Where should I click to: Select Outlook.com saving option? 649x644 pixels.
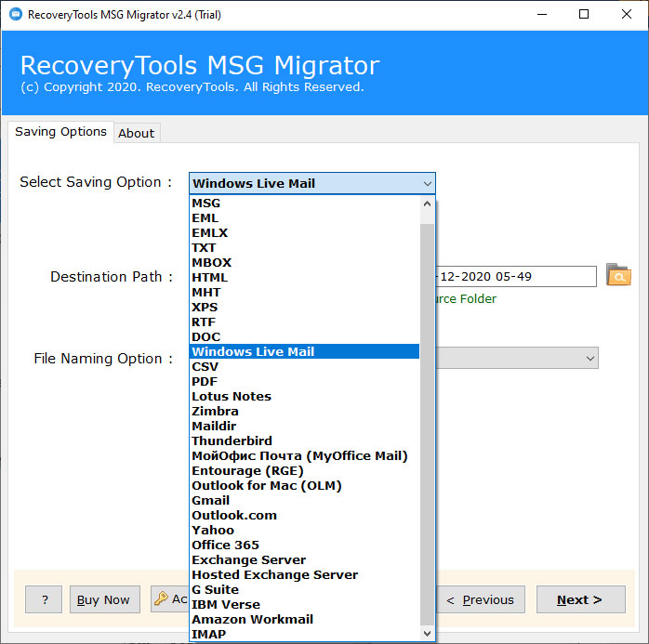304,516
